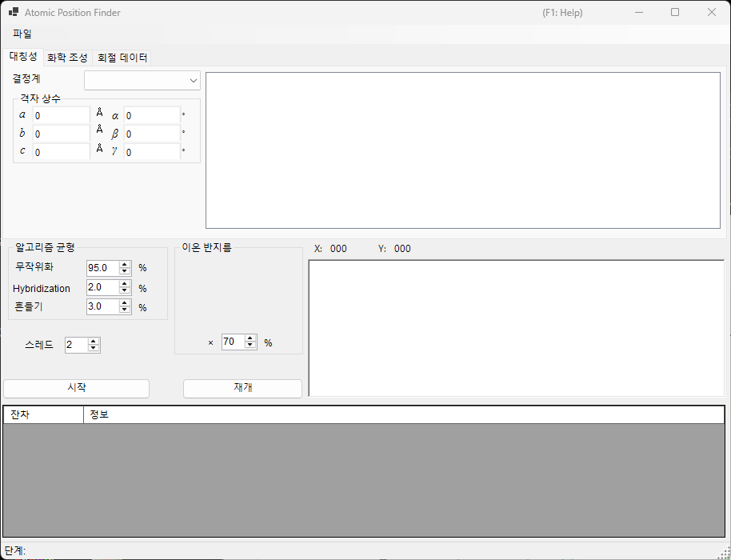Click the (F1: Help) text

coord(562,13)
